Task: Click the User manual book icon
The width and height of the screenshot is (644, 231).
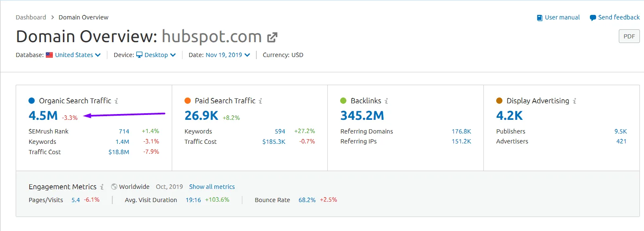Action: [540, 18]
